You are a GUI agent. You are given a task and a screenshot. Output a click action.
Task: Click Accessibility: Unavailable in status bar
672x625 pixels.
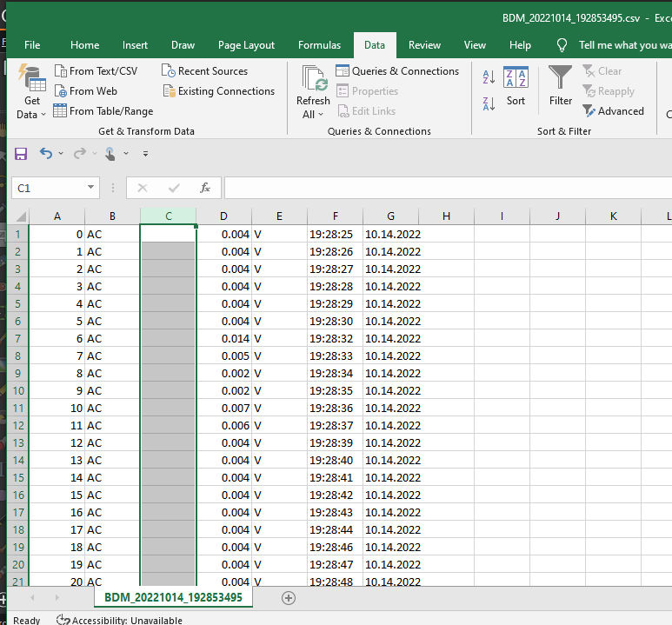click(x=119, y=620)
